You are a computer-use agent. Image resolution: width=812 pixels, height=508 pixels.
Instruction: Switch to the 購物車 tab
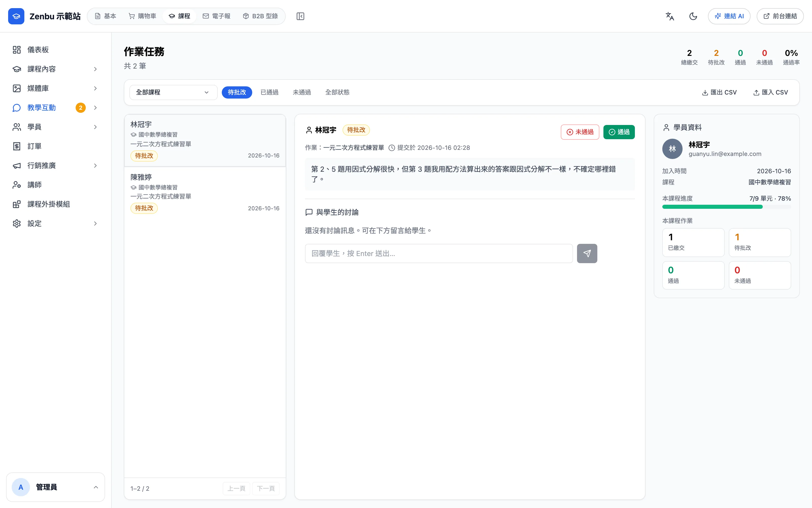tap(143, 16)
